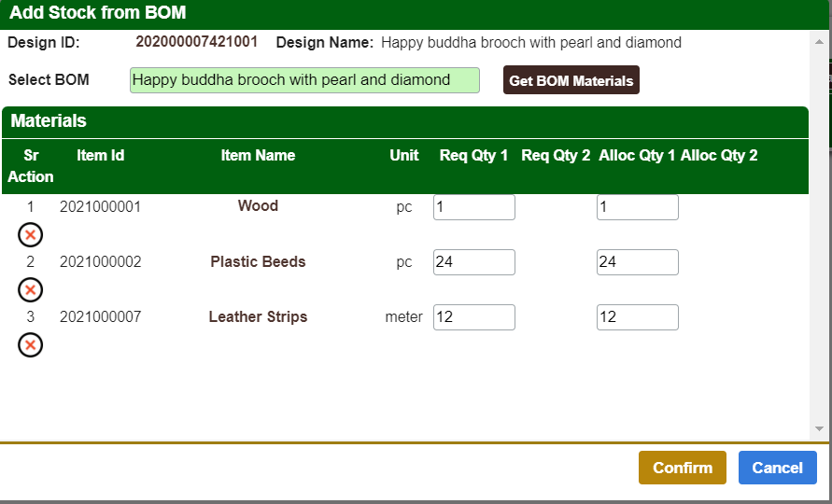Cancel the Add Stock dialog

(777, 468)
